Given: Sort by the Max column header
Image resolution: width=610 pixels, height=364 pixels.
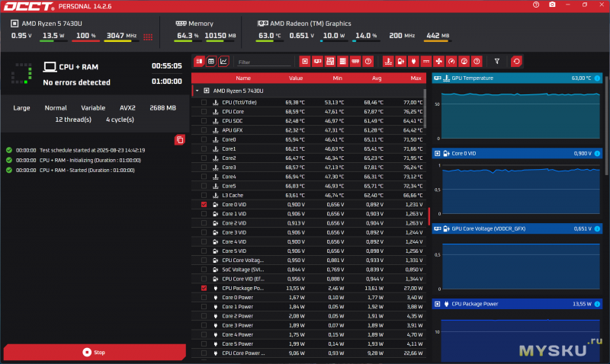Looking at the screenshot, I should click(416, 78).
